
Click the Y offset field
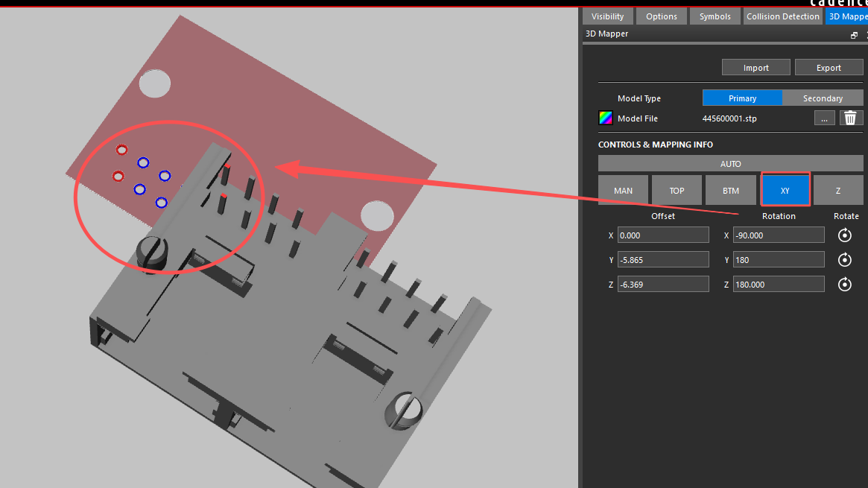click(663, 260)
